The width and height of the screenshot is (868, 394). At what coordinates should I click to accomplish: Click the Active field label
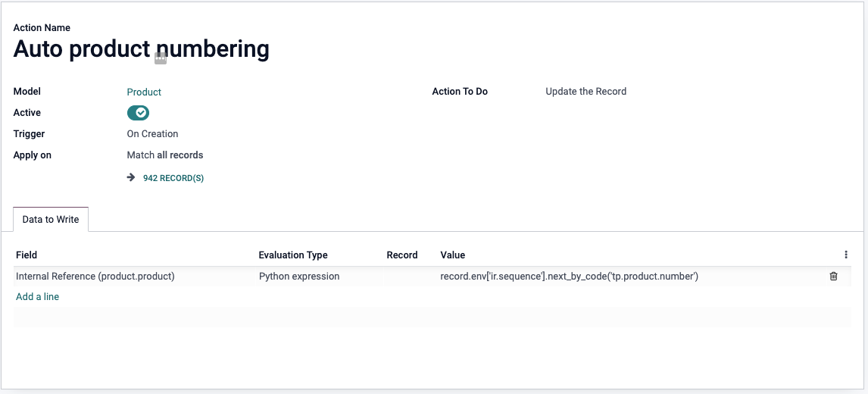[27, 112]
